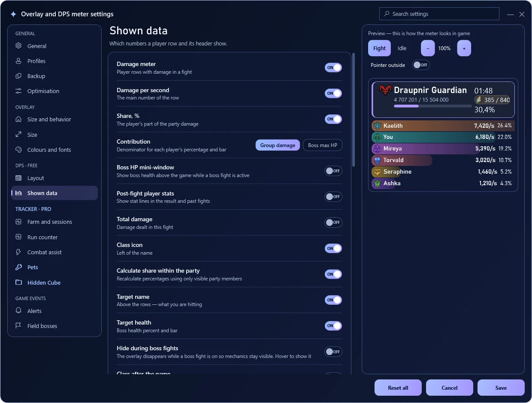Toggle the Share, % switch
This screenshot has height=403, width=532.
tap(333, 119)
